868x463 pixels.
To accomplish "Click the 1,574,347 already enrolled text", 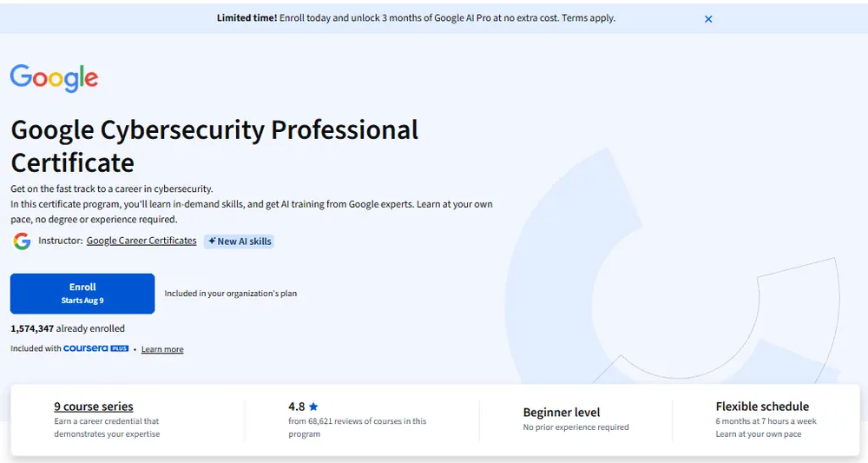I will (x=68, y=328).
